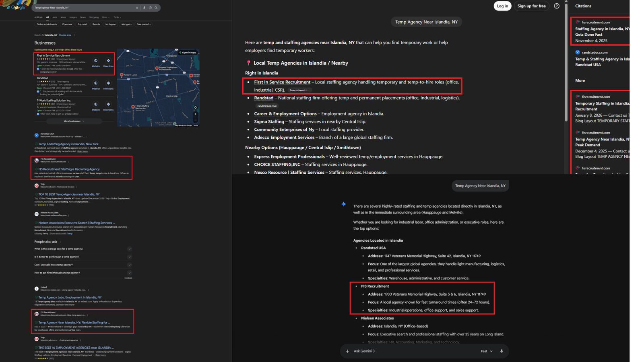644x362 pixels.
Task: Open the More dropdown in Google tabs
Action: pos(105,17)
